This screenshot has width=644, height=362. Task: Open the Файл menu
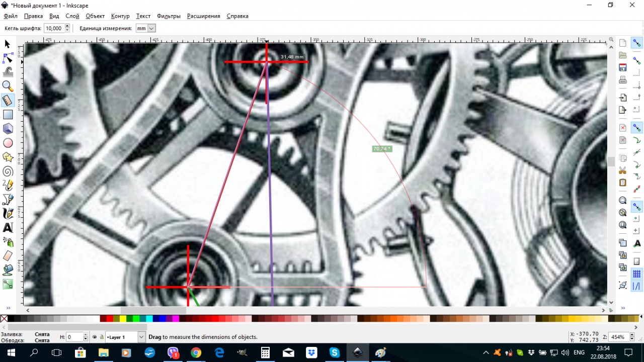tap(10, 16)
